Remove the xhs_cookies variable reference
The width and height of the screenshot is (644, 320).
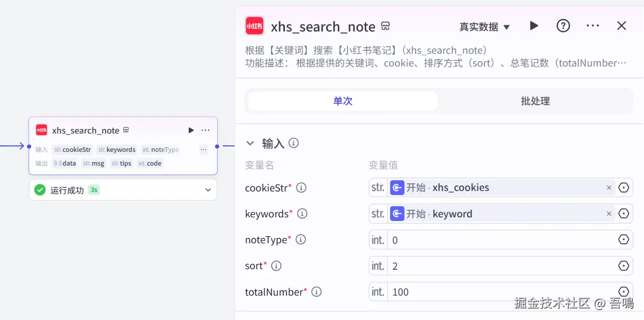coord(609,188)
